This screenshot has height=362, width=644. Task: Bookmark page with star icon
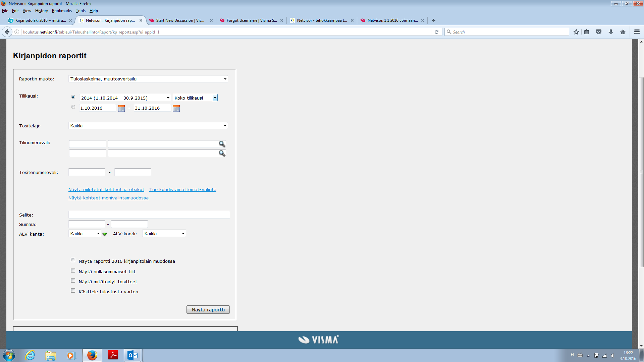tap(576, 32)
